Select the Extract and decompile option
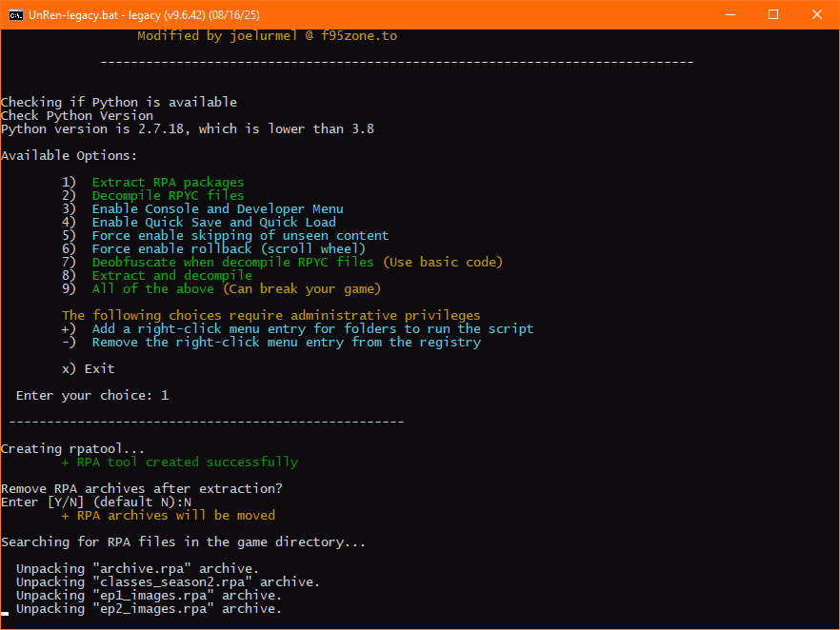 click(x=171, y=275)
